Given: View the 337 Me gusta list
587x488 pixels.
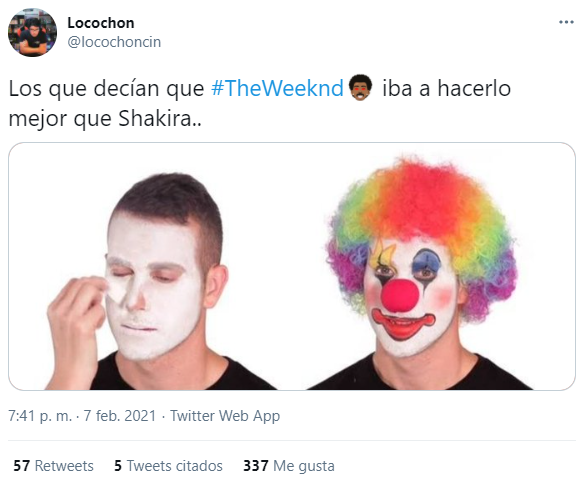Looking at the screenshot, I should click(x=289, y=466).
